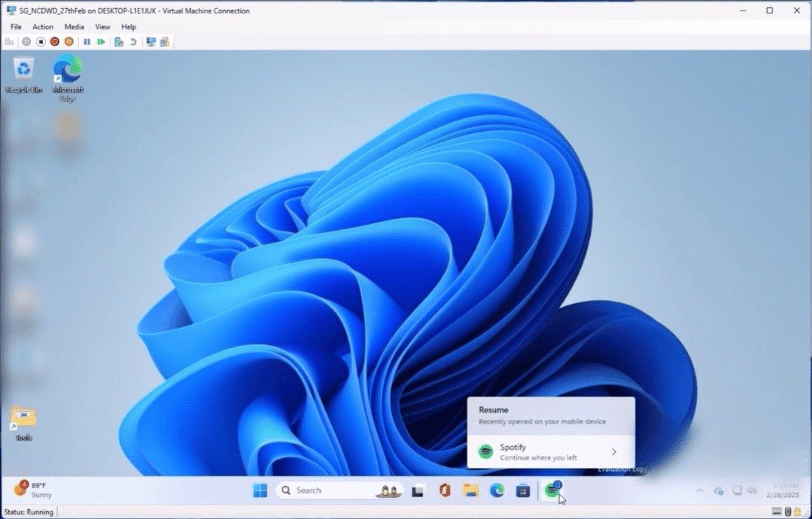Viewport: 812px width, 519px height.
Task: Expand the Spotify entry chevron arrow
Action: (614, 452)
